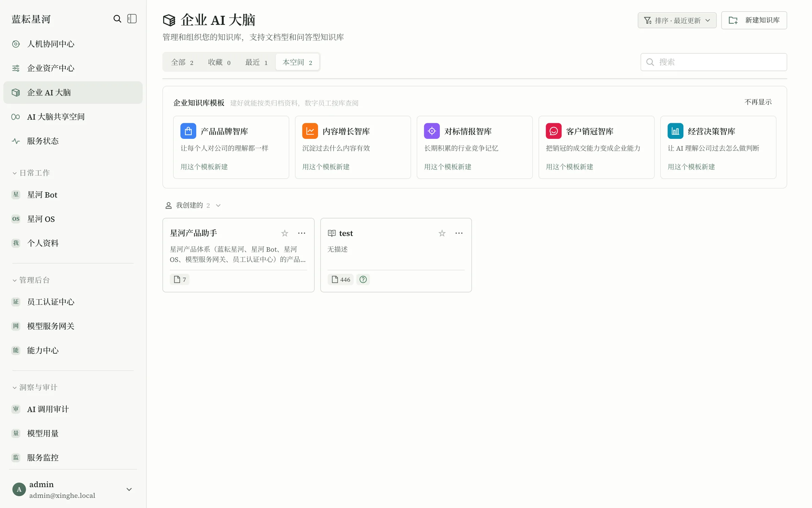812x508 pixels.
Task: Click the teal bar chart icon of 经营决策智库
Action: [x=675, y=131]
